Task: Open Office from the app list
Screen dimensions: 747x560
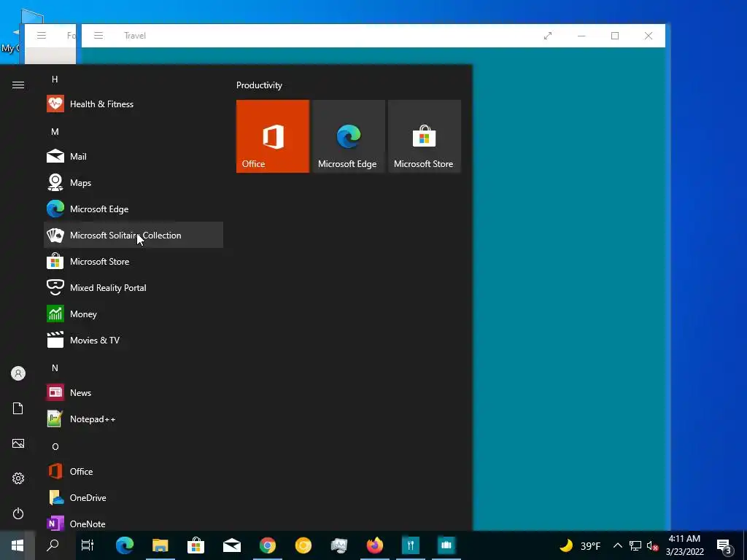Action: click(133, 471)
